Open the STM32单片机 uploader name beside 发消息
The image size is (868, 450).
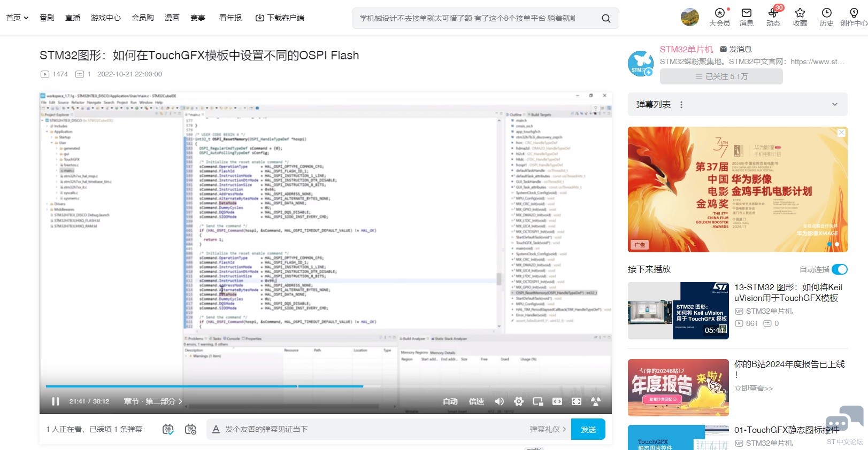[x=687, y=49]
